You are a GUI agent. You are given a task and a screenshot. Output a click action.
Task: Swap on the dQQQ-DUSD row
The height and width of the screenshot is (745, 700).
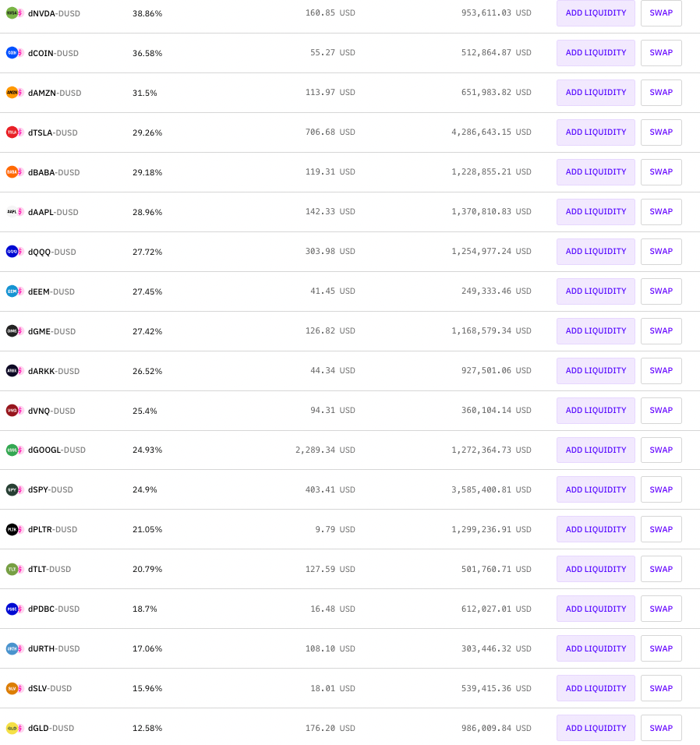661,252
